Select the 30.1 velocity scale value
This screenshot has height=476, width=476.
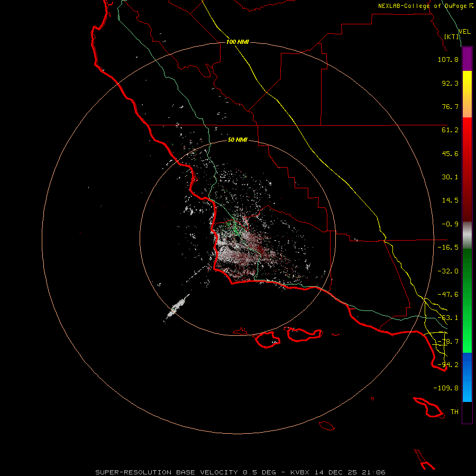coord(450,177)
